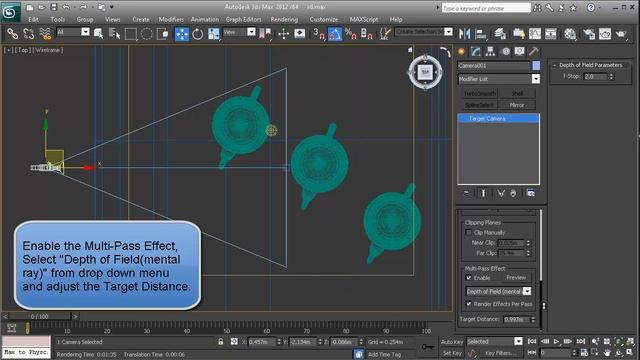Activate the Select and Move tool

pyautogui.click(x=182, y=33)
